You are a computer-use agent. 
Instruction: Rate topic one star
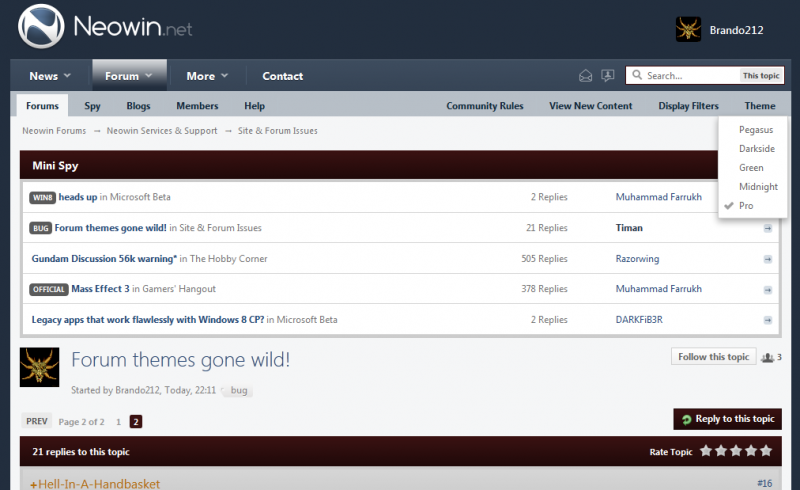(706, 451)
